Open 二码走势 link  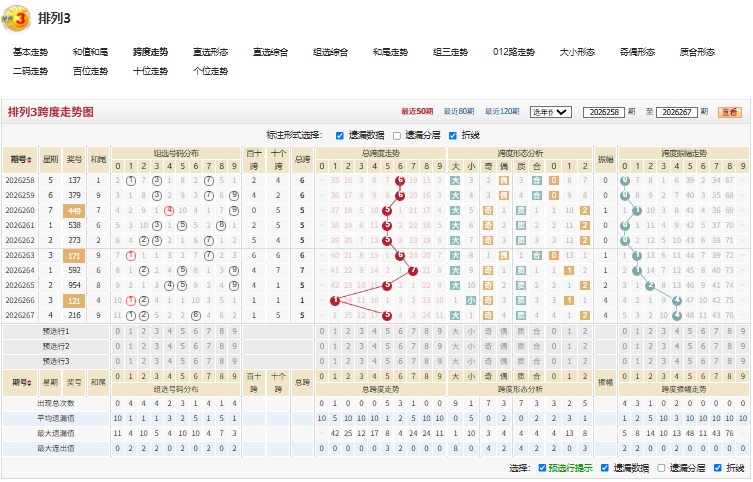click(31, 71)
